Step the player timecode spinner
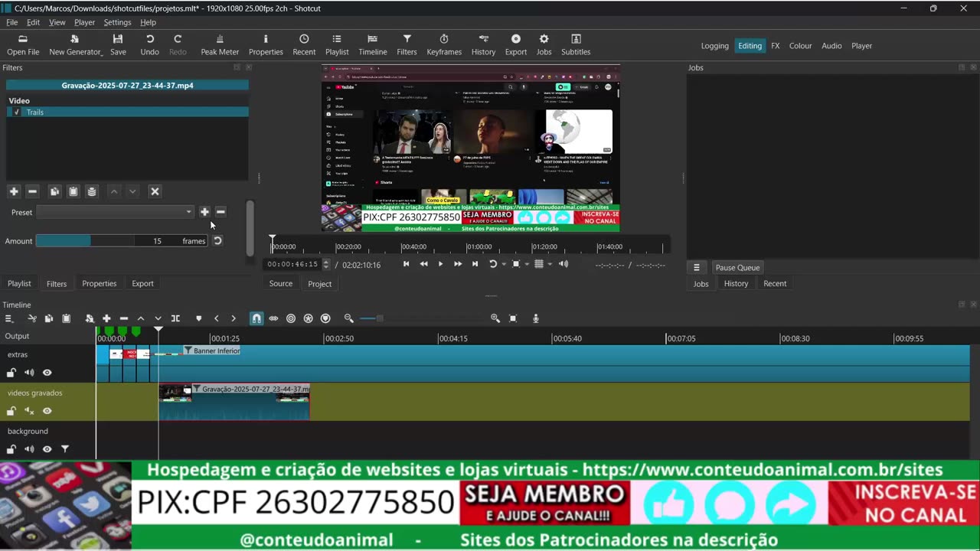This screenshot has width=980, height=551. coord(326,265)
